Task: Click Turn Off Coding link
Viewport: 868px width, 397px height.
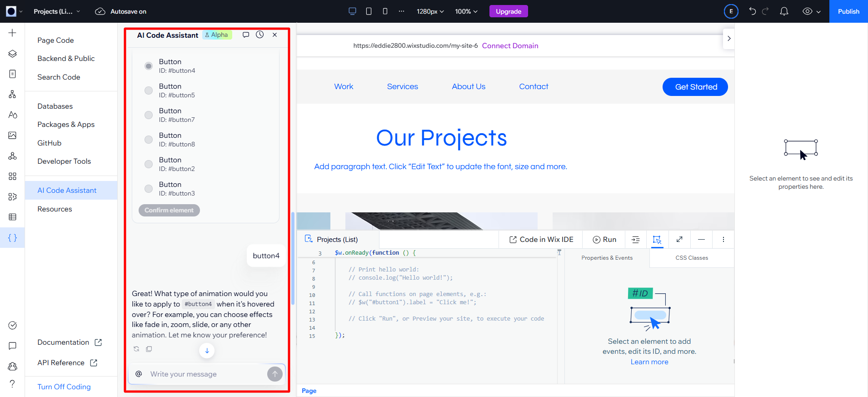Action: tap(64, 387)
